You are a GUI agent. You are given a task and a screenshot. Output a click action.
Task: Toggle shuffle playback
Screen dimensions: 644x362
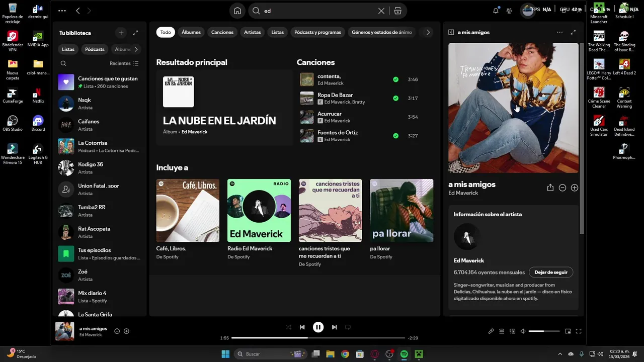point(288,327)
